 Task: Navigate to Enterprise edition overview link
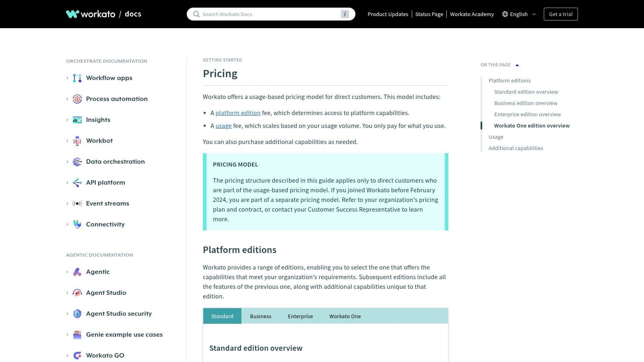527,114
